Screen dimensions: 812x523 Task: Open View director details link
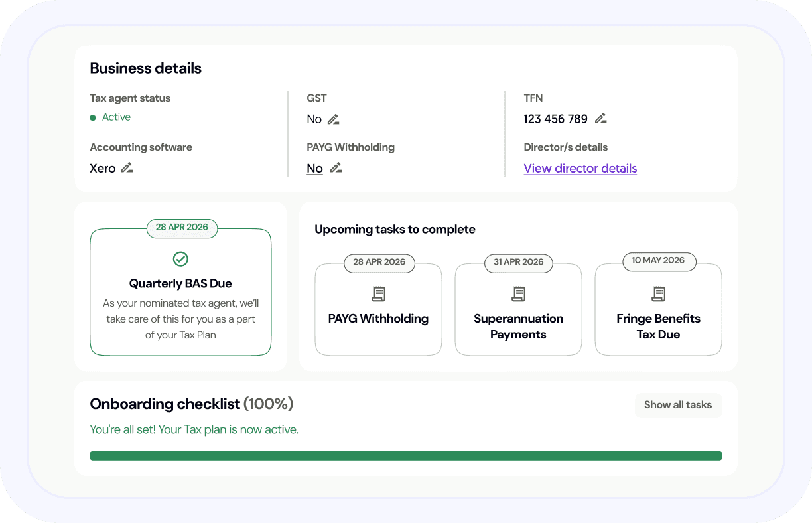point(580,169)
